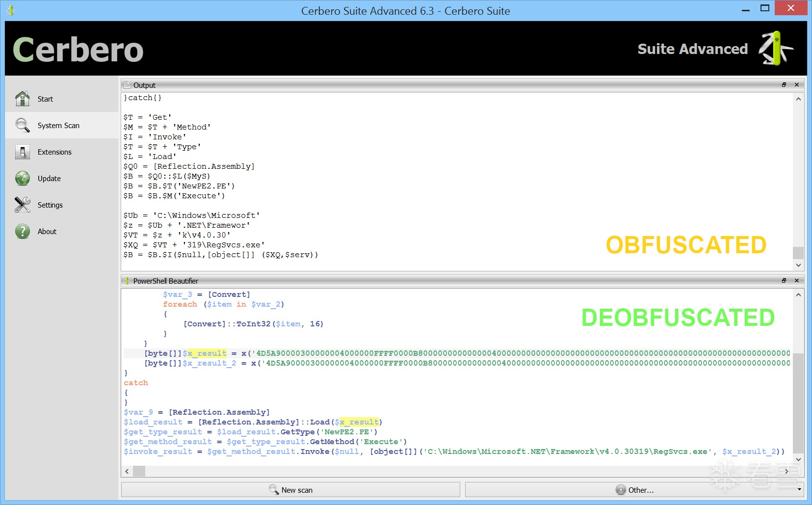Start a New scan
The width and height of the screenshot is (812, 505).
[x=290, y=490]
